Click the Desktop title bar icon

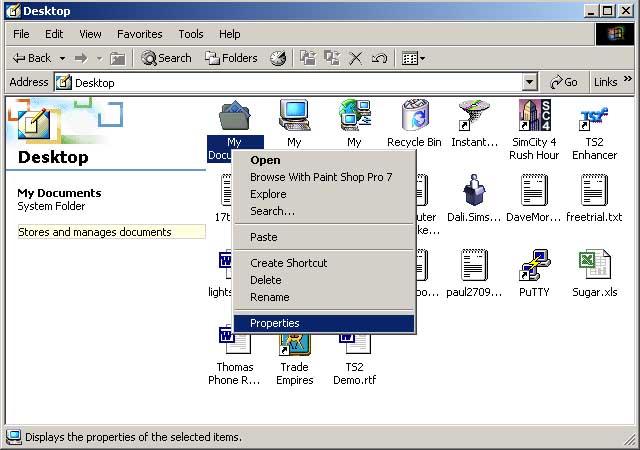point(13,11)
